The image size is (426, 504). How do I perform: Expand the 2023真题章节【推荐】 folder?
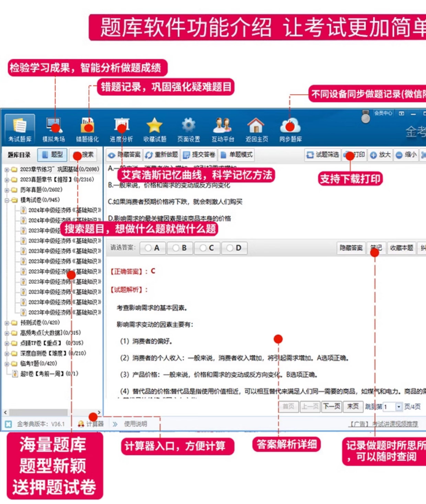coord(7,180)
